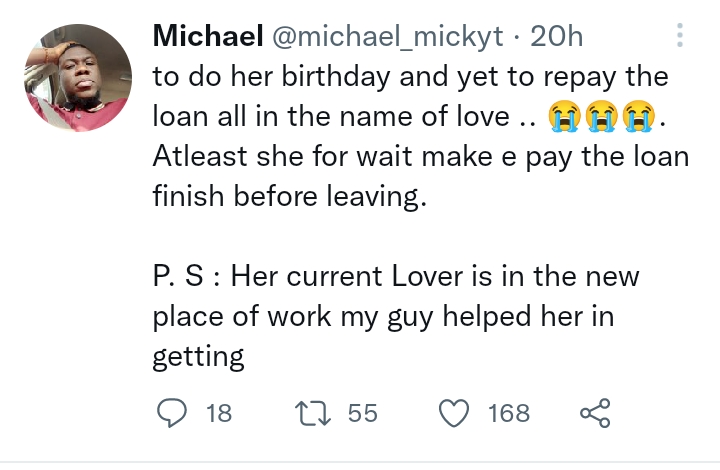Click the middle crying face emoji
This screenshot has height=470, width=720.
[601, 118]
